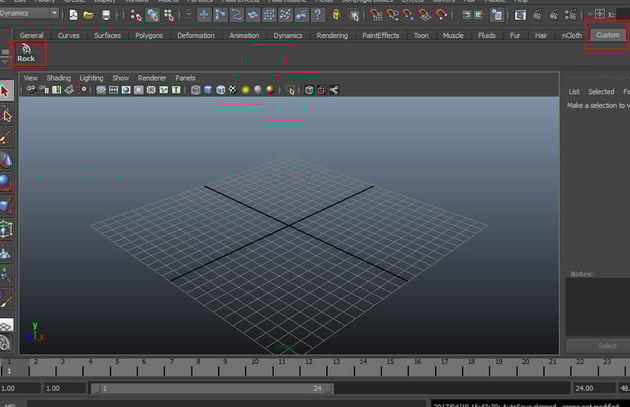Select the arrow Select tool in toolbox
Viewport: 630px width, 407px height.
click(7, 89)
